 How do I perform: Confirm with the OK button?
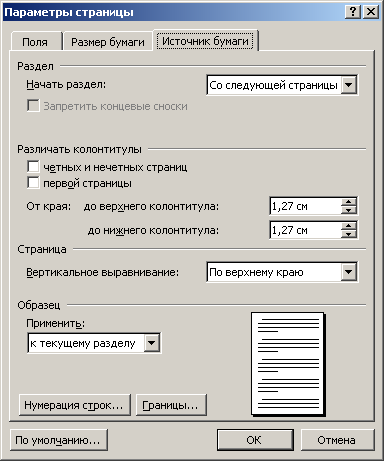click(x=255, y=440)
